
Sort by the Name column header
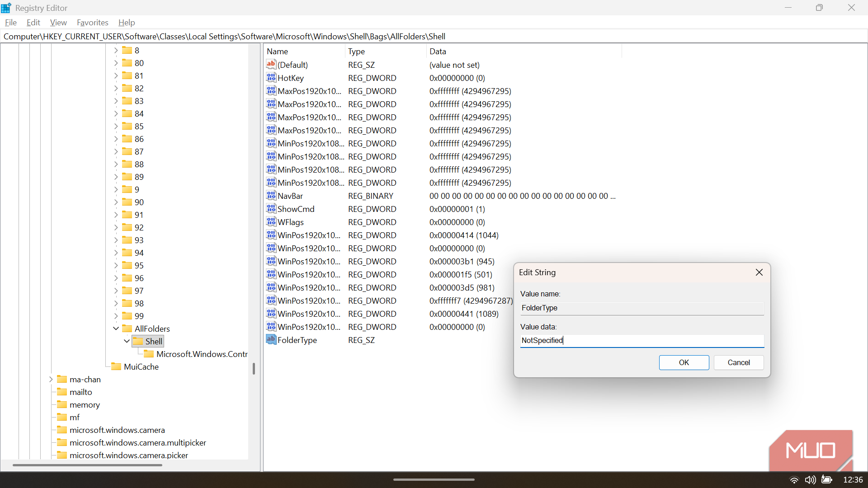[304, 52]
